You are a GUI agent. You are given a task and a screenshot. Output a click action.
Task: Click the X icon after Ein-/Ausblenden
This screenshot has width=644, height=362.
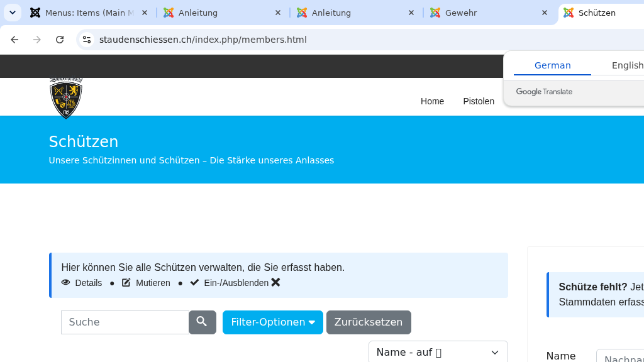[275, 282]
